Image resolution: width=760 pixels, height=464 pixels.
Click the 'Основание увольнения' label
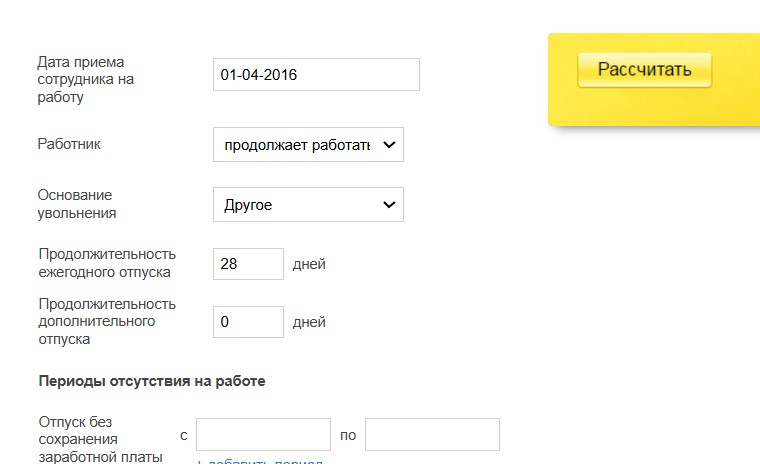click(x=77, y=204)
